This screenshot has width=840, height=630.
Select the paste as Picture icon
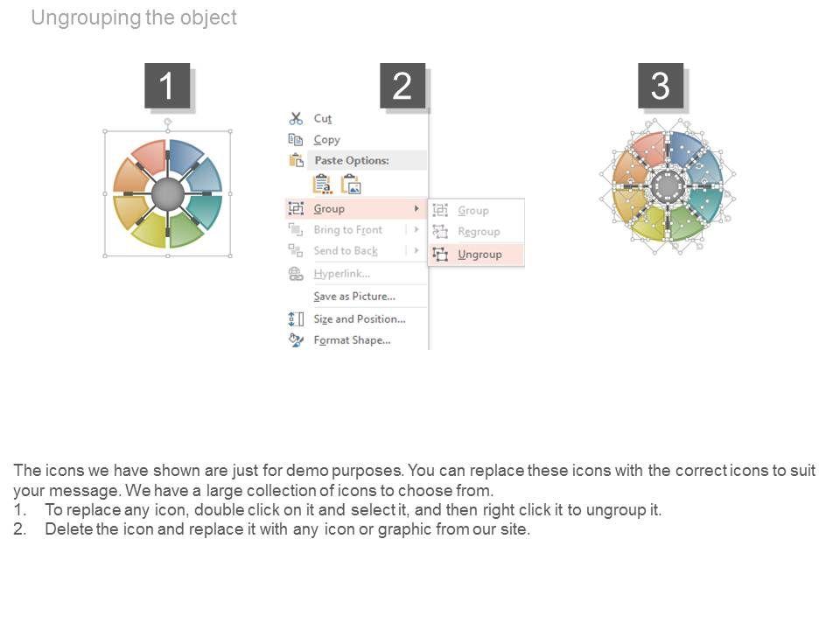coord(351,184)
